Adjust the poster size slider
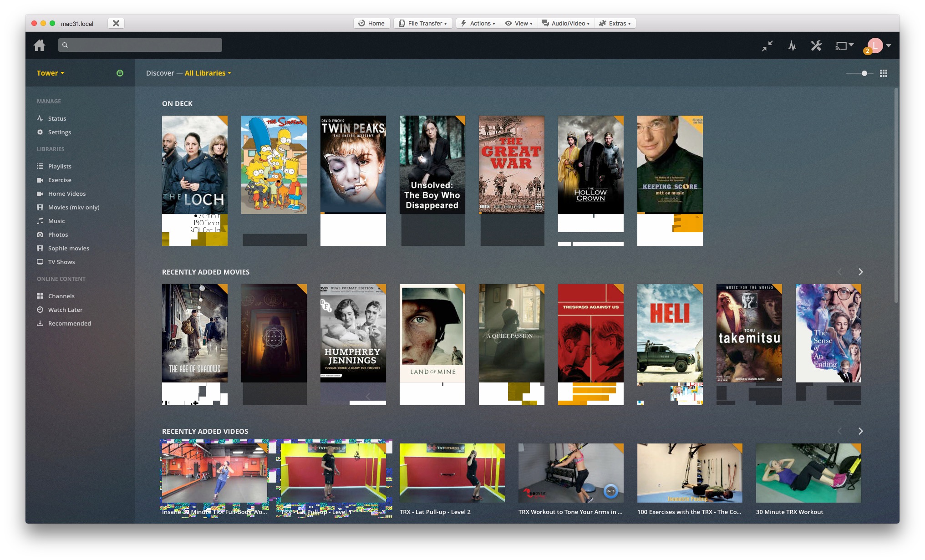 coord(859,73)
